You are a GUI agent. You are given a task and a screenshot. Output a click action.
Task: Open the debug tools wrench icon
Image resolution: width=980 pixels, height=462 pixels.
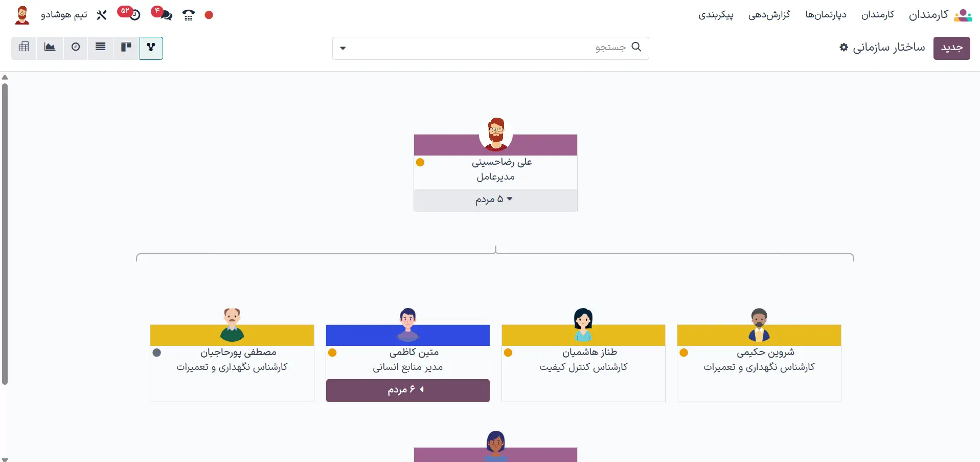pyautogui.click(x=102, y=15)
